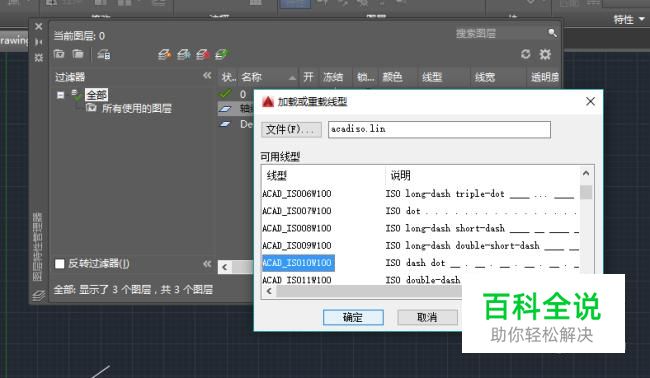Image resolution: width=650 pixels, height=378 pixels.
Task: Click status icon of the De layer row
Action: [x=226, y=124]
